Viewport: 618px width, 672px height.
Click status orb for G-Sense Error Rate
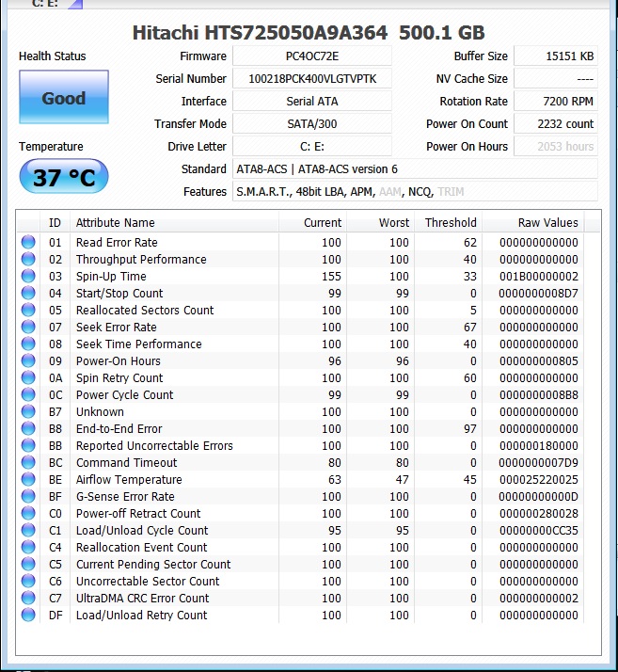click(x=28, y=496)
